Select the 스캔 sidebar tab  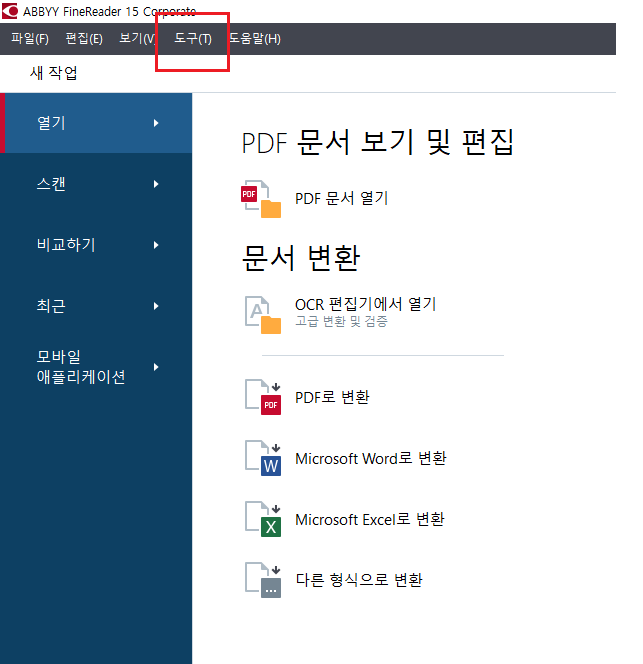coord(96,184)
